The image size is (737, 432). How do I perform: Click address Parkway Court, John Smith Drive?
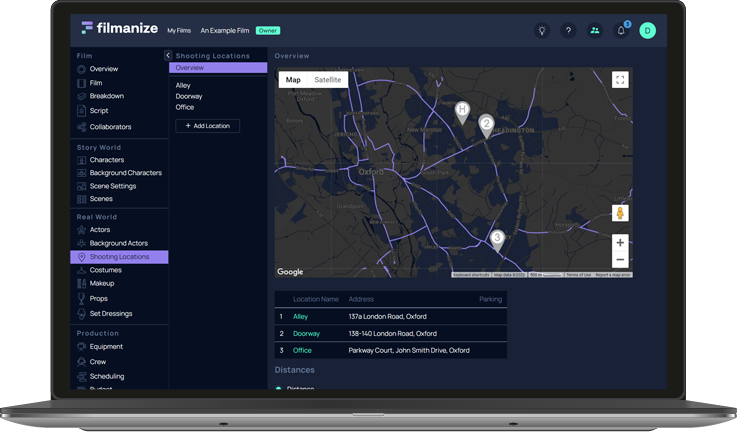coord(409,351)
